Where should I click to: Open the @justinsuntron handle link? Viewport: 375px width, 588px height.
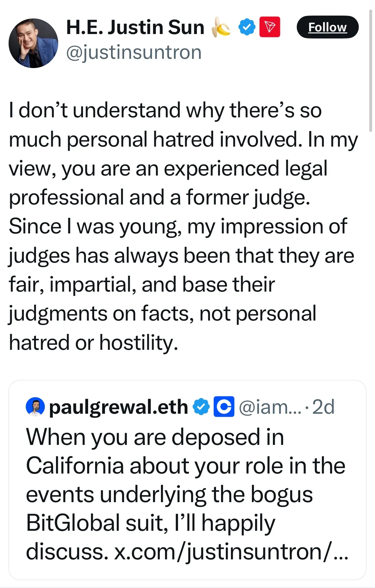(134, 52)
